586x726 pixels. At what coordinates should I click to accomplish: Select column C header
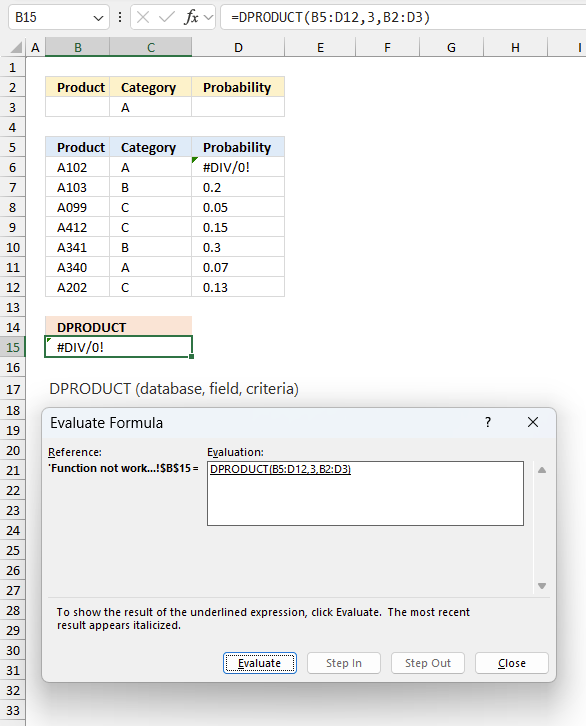(151, 48)
